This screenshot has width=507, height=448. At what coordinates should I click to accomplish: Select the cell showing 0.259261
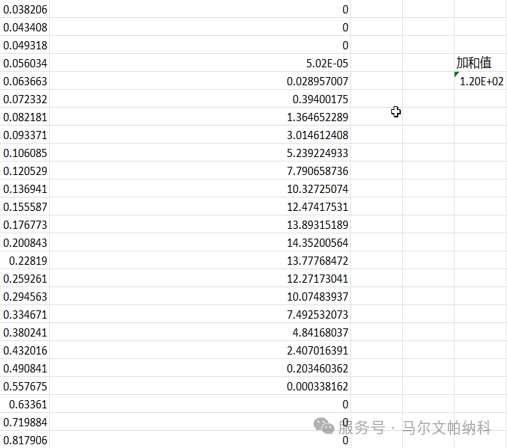tap(25, 279)
